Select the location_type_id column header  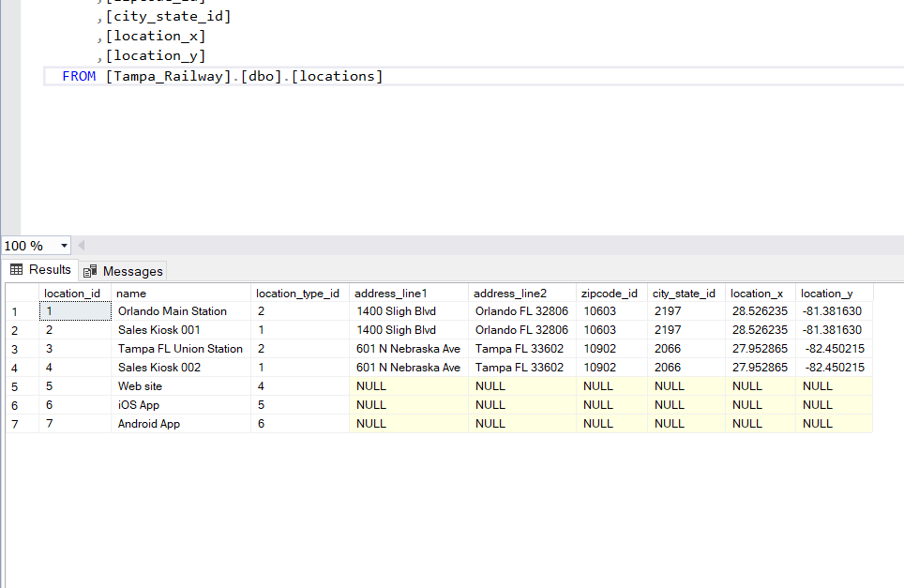pos(300,293)
